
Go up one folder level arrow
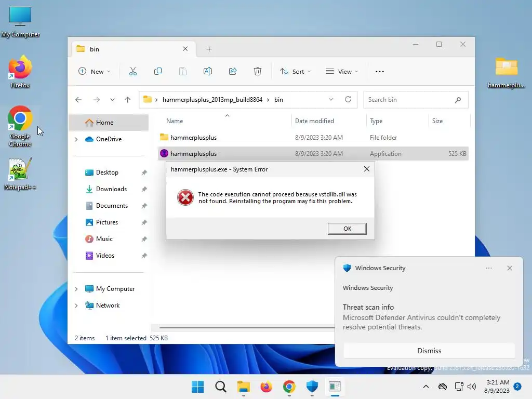pyautogui.click(x=128, y=100)
